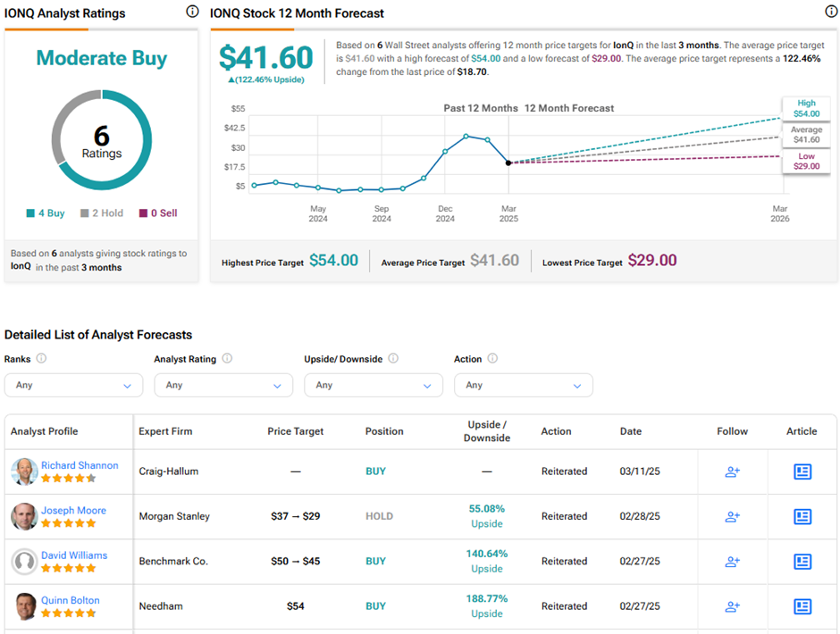The width and height of the screenshot is (840, 634).
Task: Open the Upside/Downside filter dropdown
Action: [x=374, y=385]
